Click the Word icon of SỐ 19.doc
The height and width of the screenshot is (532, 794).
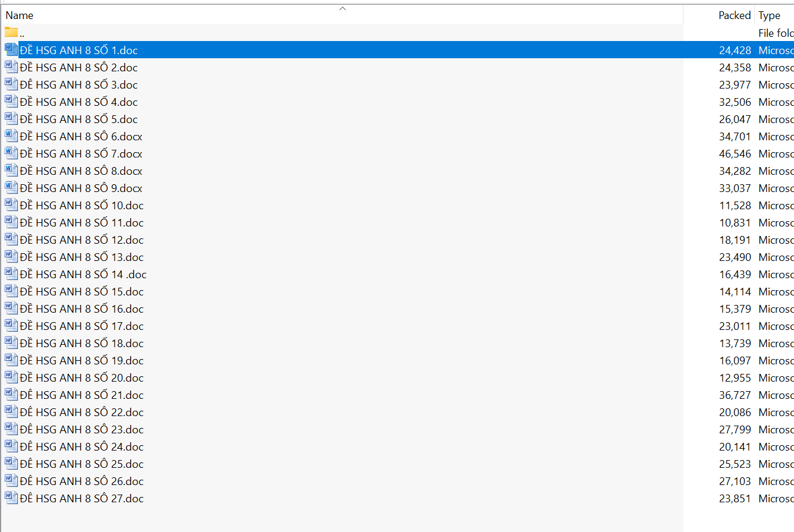click(x=11, y=360)
